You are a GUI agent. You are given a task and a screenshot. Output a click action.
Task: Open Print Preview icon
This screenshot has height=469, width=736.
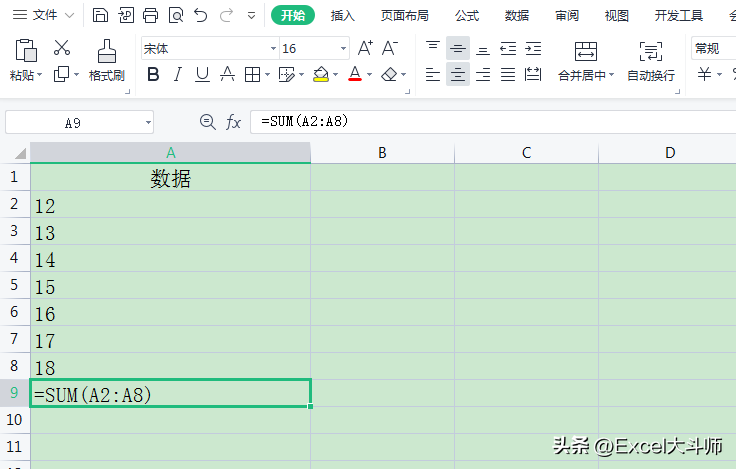click(x=176, y=15)
